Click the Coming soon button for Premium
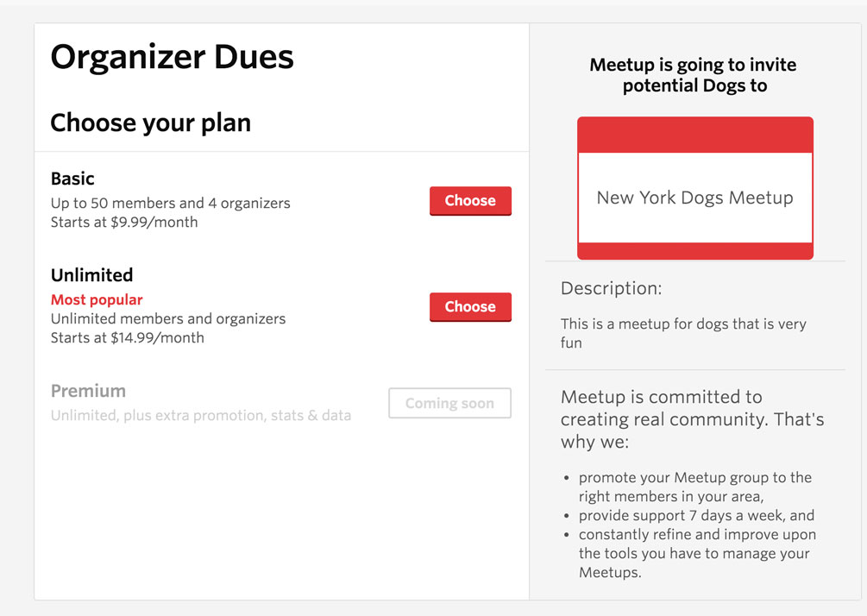Image resolution: width=867 pixels, height=616 pixels. tap(449, 404)
